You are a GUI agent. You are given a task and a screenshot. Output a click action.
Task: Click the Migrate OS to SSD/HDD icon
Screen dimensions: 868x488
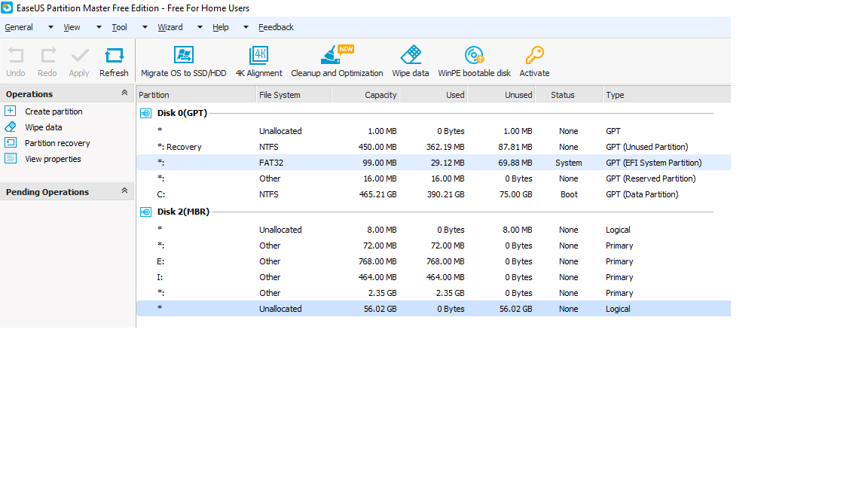pos(183,55)
